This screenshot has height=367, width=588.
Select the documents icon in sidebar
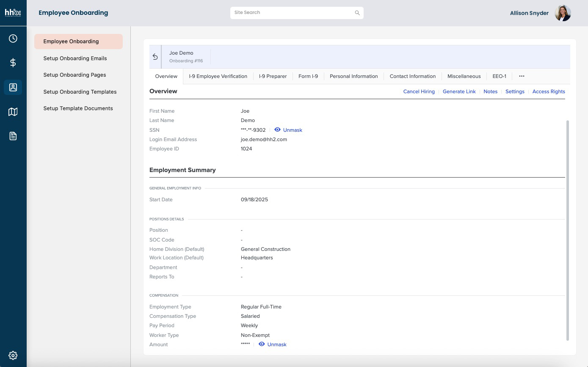tap(13, 136)
